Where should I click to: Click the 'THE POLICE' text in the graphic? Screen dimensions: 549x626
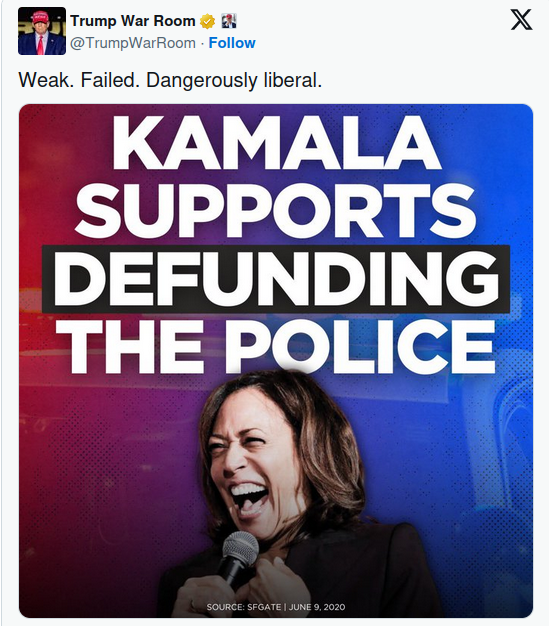pyautogui.click(x=276, y=347)
